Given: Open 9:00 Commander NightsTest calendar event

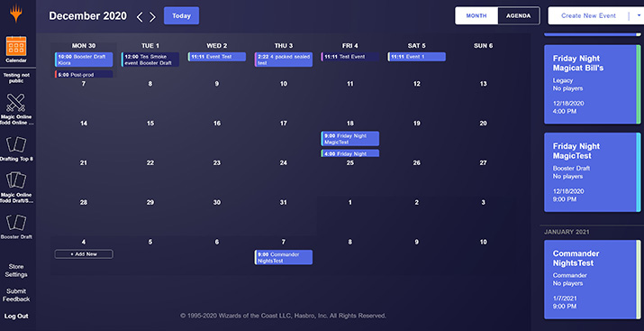Looking at the screenshot, I should 284,257.
